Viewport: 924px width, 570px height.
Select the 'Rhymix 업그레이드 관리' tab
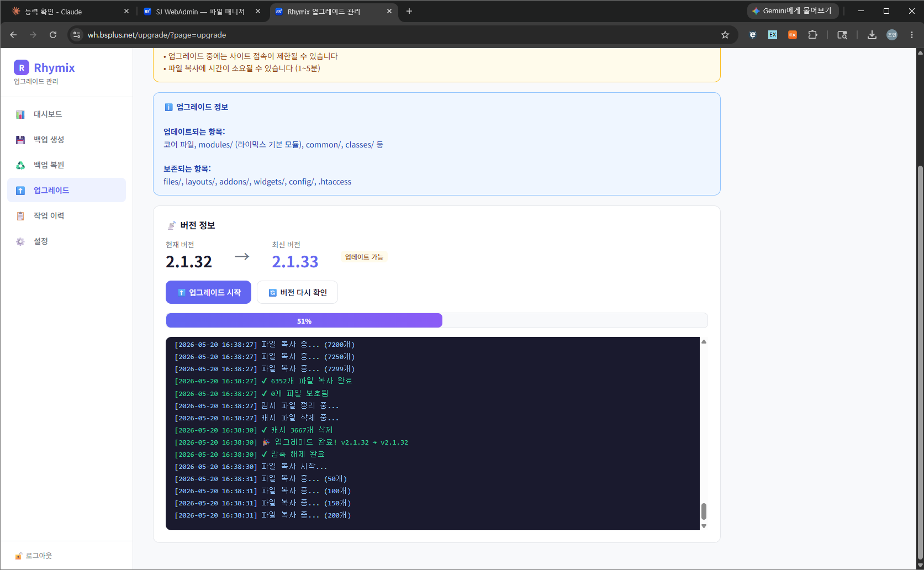click(x=324, y=12)
